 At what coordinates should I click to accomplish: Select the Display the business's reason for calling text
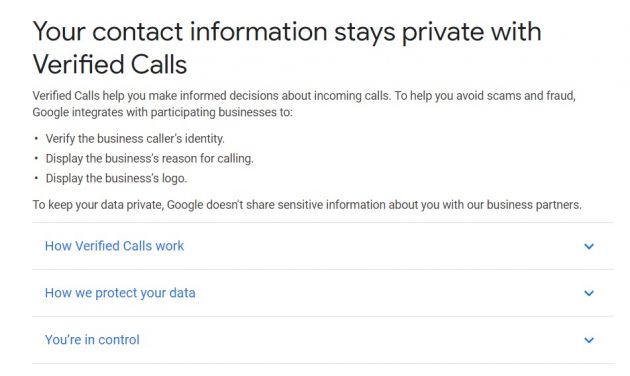point(149,158)
